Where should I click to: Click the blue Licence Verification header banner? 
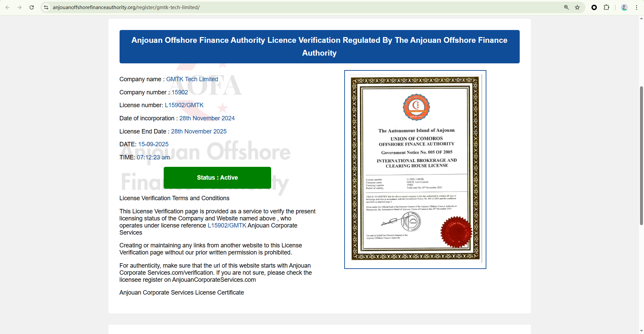(319, 47)
